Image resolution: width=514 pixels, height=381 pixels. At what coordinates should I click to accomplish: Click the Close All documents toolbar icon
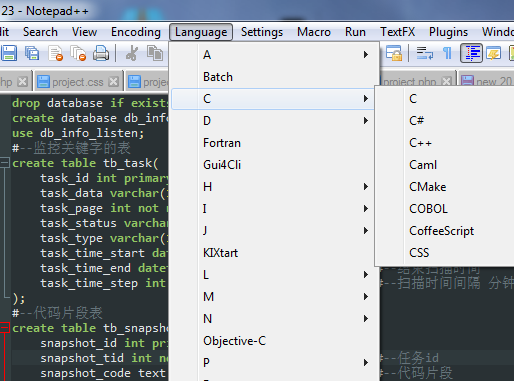[x=78, y=53]
